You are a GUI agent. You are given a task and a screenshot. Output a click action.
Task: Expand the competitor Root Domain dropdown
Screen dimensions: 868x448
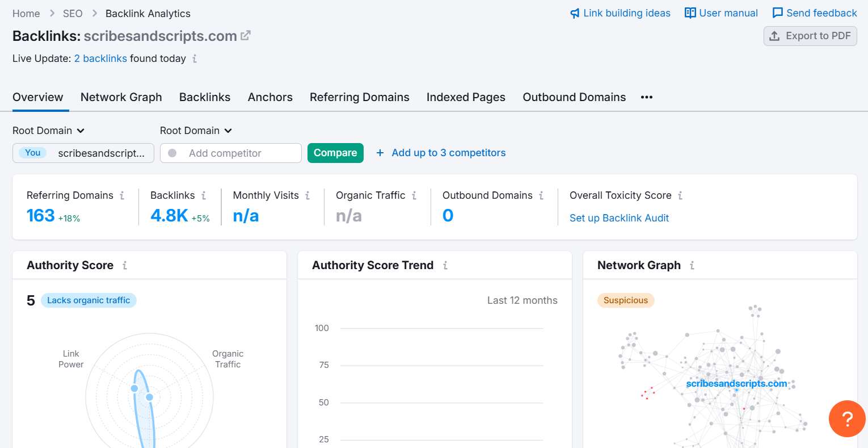(196, 131)
